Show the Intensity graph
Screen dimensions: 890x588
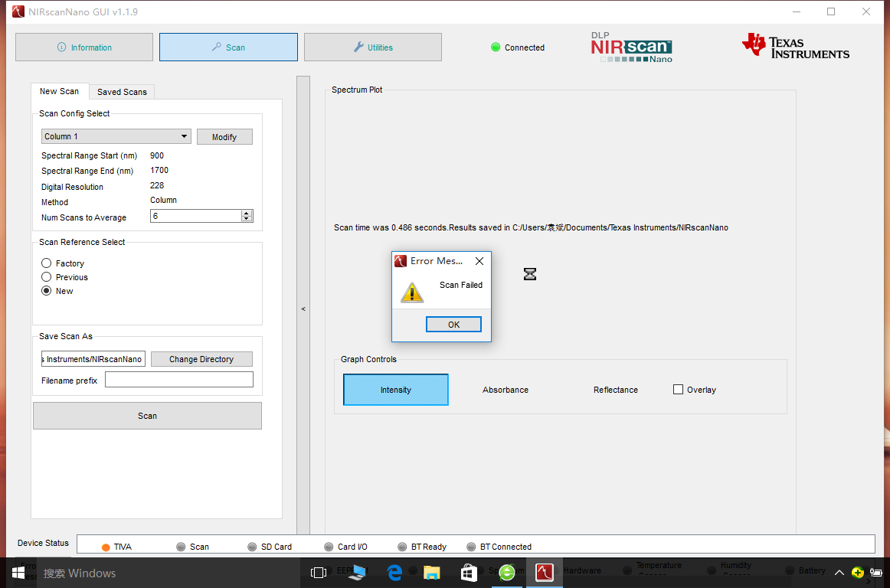click(396, 390)
